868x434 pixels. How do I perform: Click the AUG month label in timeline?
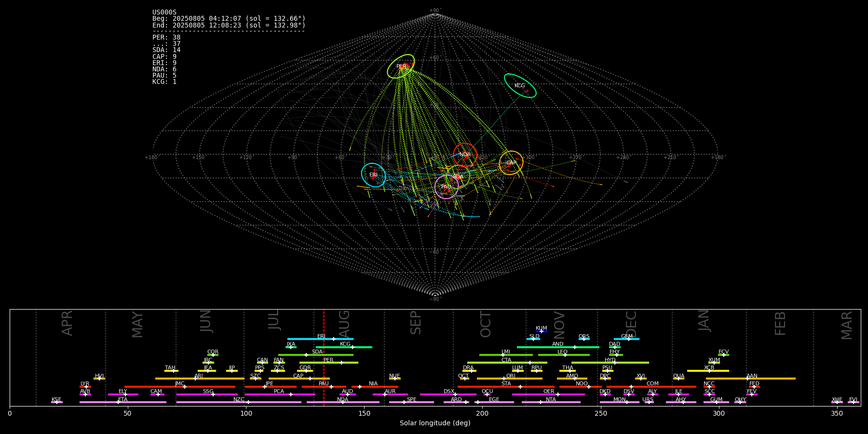click(x=344, y=324)
